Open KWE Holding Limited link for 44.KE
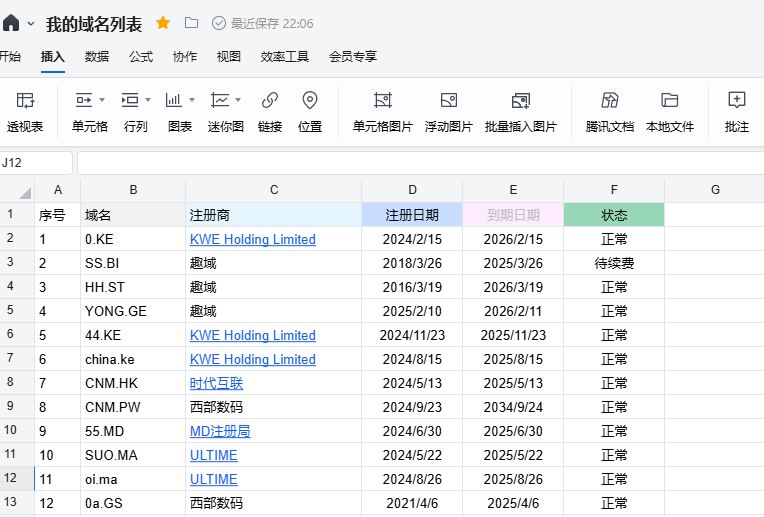Screen dimensions: 764x517 252,335
